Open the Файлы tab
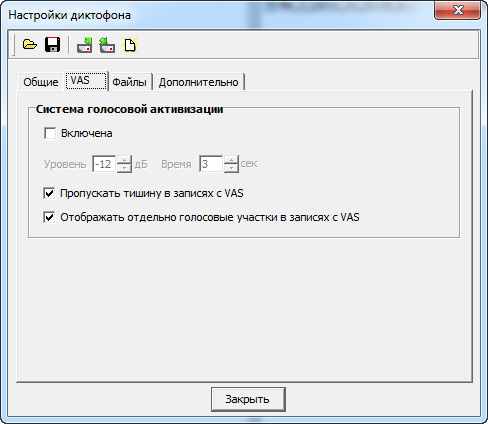This screenshot has height=424, width=488. pos(129,82)
